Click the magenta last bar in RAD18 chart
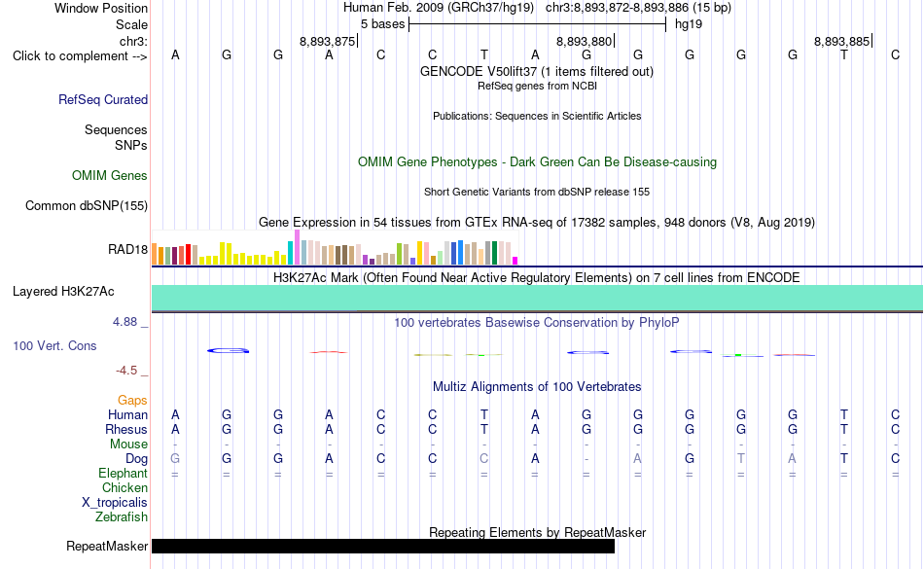 (515, 261)
